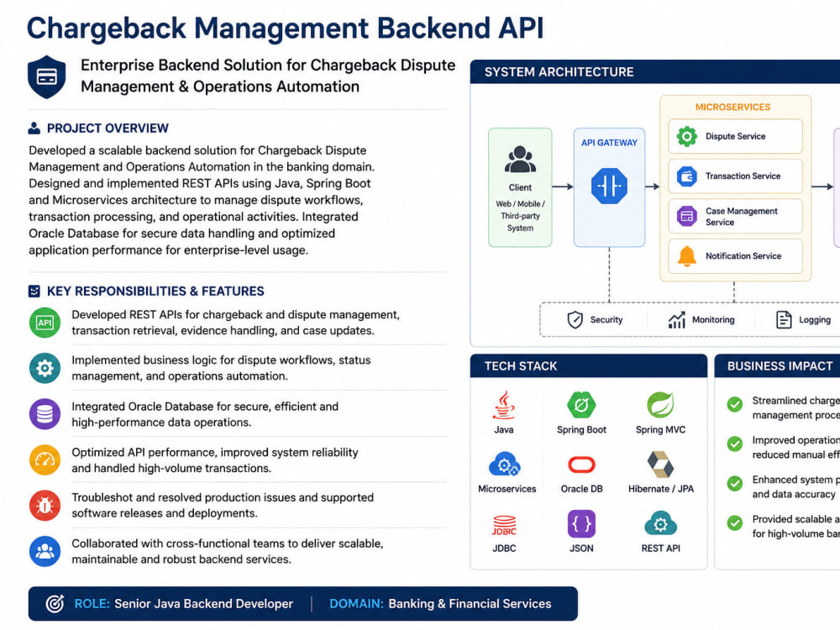Click the Monitoring chart icon
Screen dimensions: 840x630
[x=676, y=320]
